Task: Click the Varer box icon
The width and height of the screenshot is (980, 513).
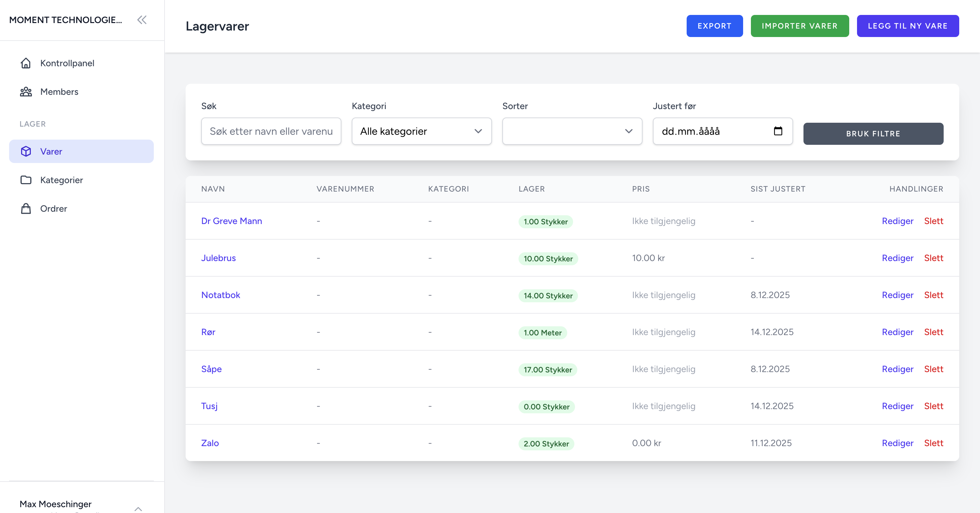Action: [26, 151]
